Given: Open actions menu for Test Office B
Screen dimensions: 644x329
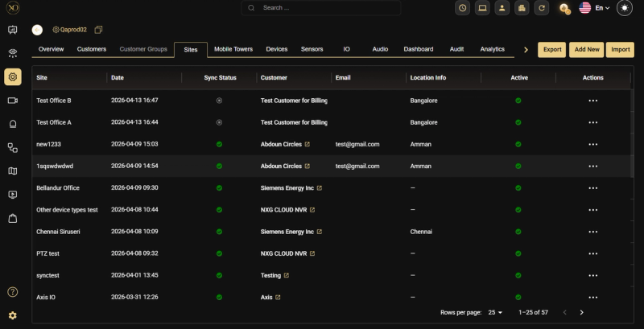Looking at the screenshot, I should [592, 101].
